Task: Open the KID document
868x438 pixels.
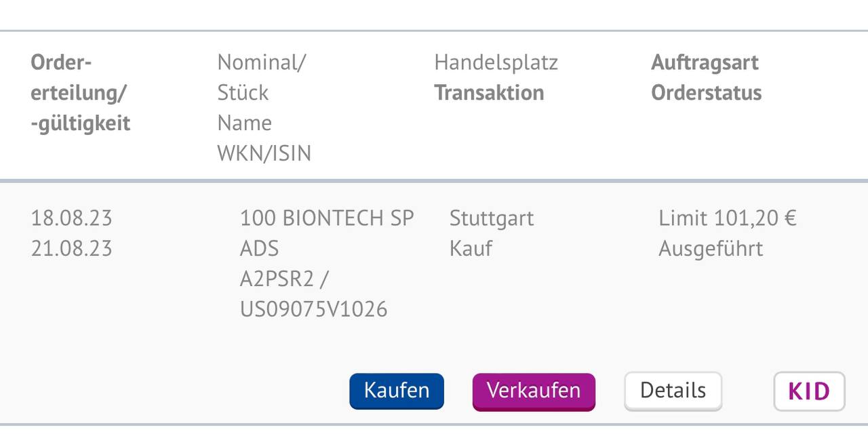Action: [x=808, y=391]
